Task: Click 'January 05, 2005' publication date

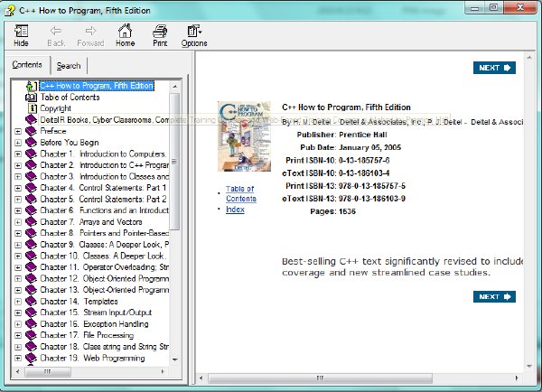Action: coord(369,147)
